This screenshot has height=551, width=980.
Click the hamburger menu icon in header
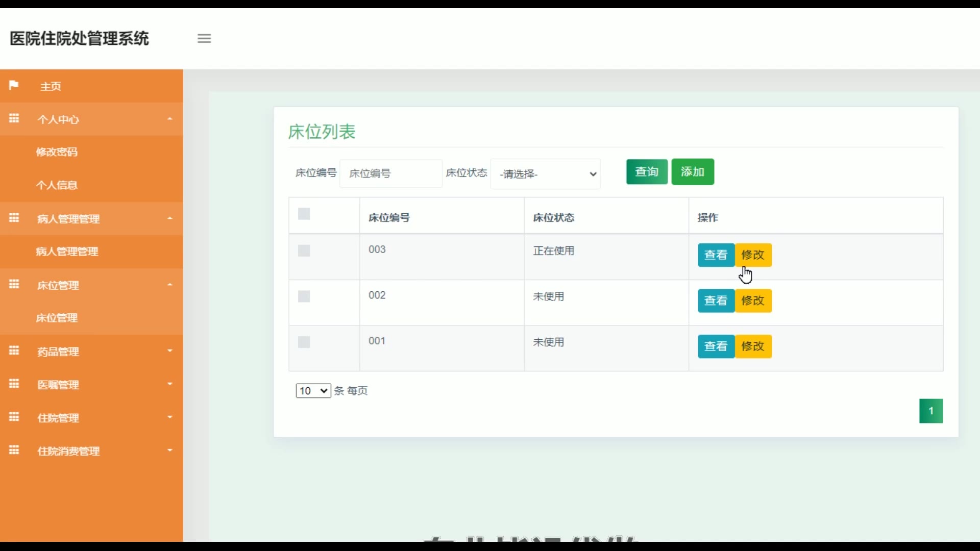pyautogui.click(x=204, y=38)
